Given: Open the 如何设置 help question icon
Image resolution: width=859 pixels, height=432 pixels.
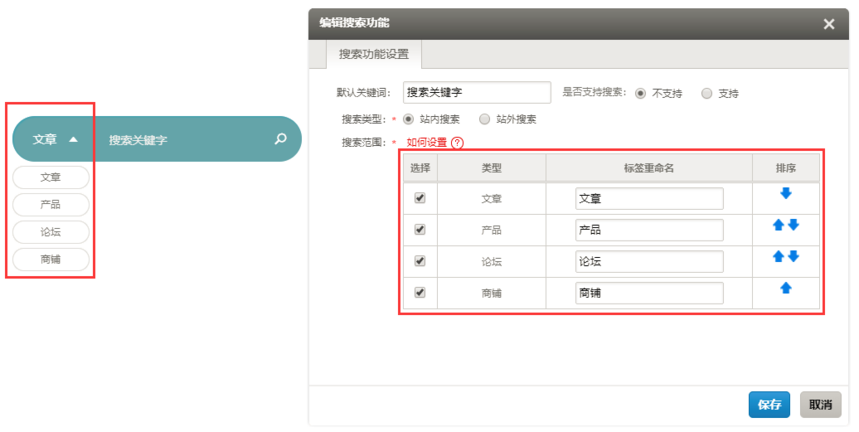Looking at the screenshot, I should coord(457,143).
